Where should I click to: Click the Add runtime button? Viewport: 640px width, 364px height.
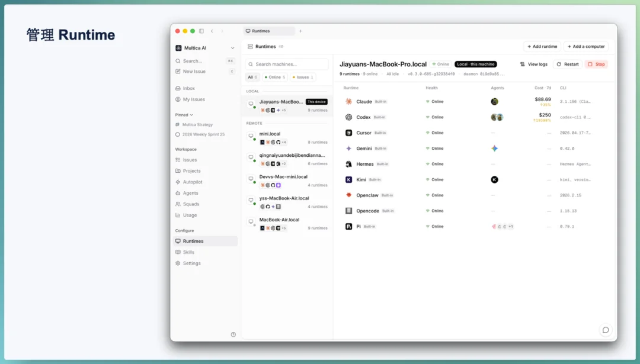[x=542, y=47]
